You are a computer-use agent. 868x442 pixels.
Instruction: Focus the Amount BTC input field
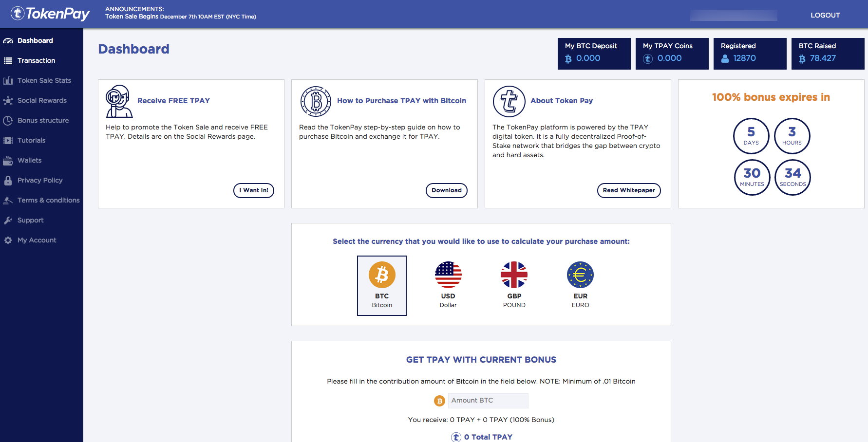point(488,401)
